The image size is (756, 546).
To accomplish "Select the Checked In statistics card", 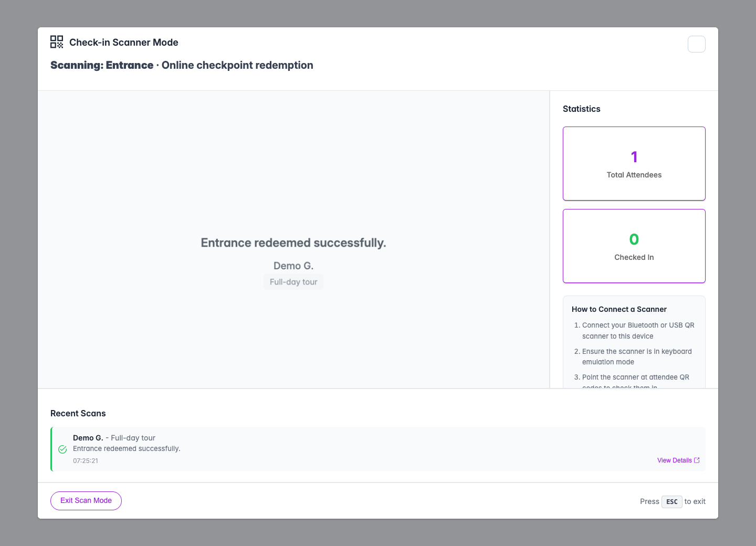I will coord(634,246).
